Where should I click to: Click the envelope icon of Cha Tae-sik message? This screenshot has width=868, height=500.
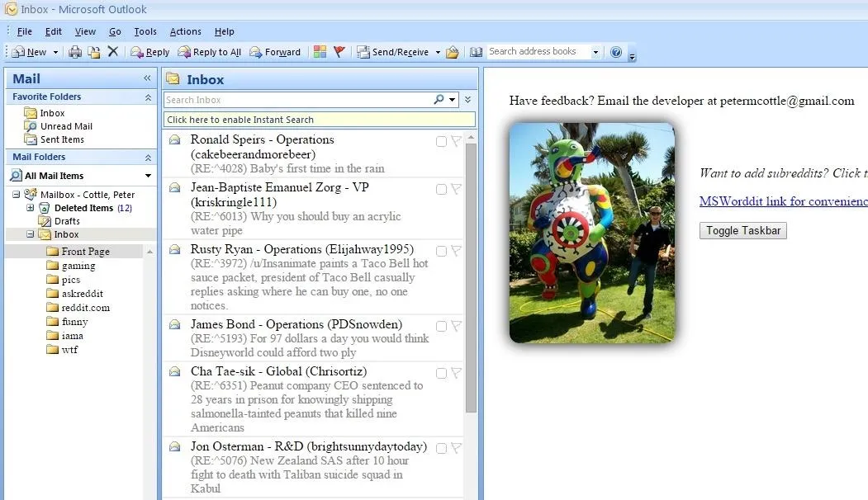(174, 371)
